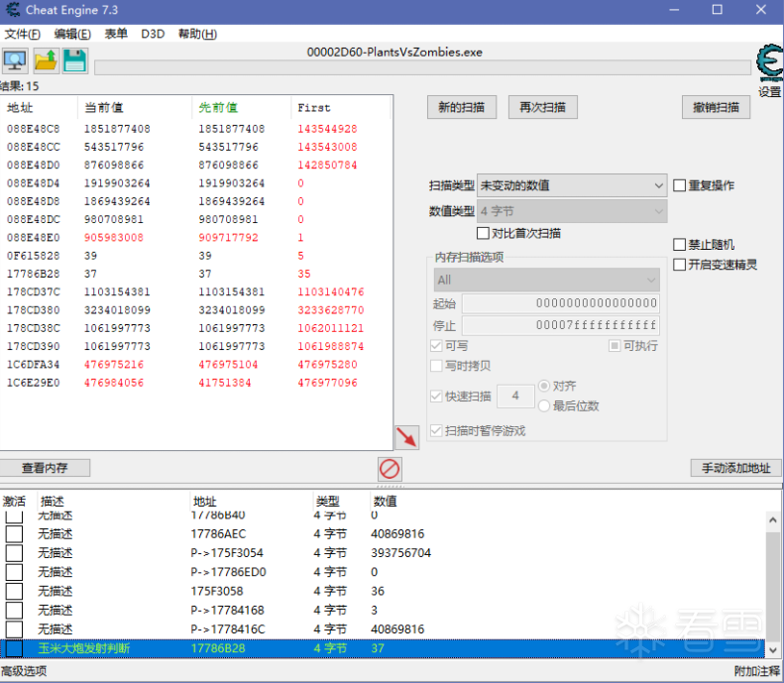Select the 对齐 radio button

tap(544, 386)
